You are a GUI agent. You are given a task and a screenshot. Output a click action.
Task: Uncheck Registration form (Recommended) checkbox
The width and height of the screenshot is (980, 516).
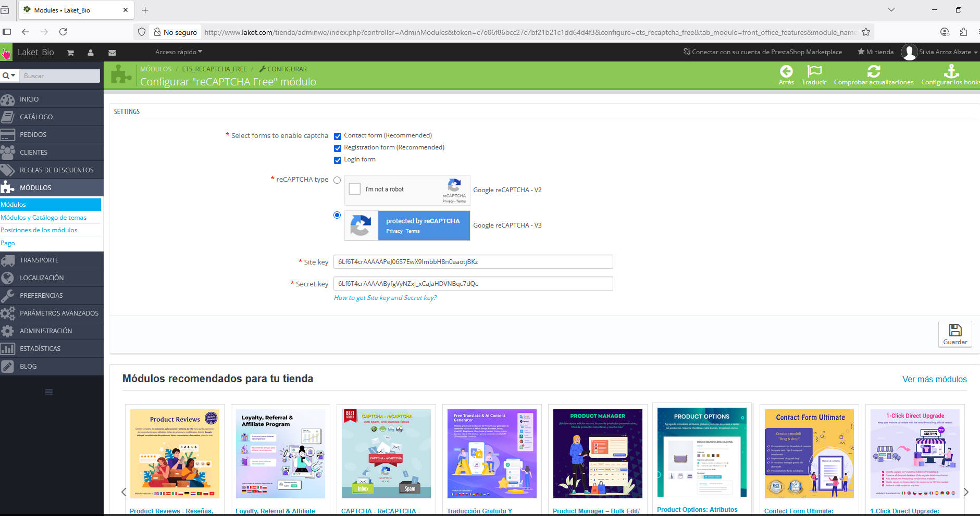click(338, 148)
